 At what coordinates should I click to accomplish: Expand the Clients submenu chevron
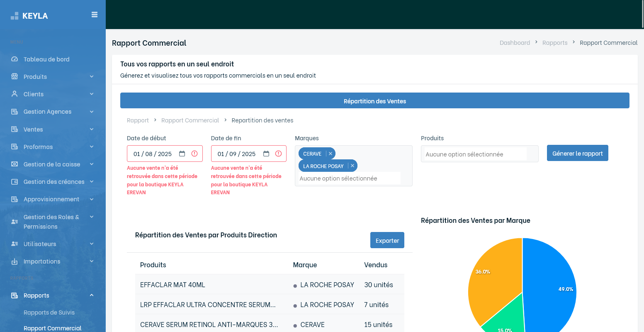pyautogui.click(x=92, y=94)
